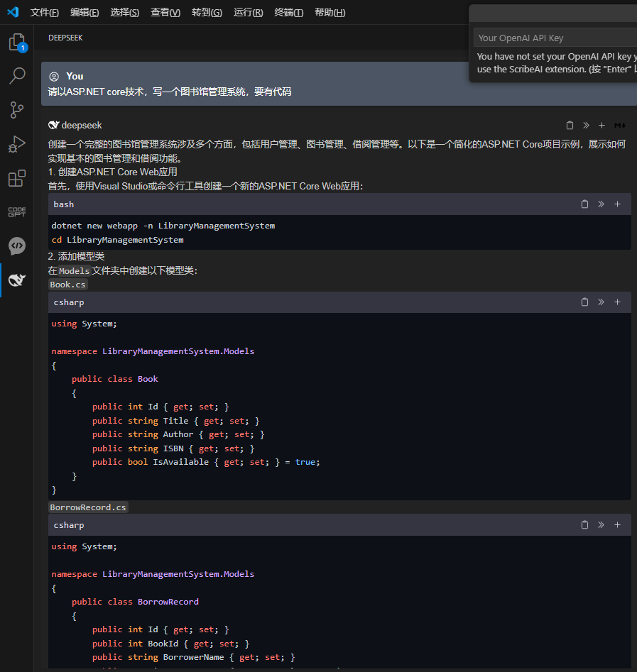The height and width of the screenshot is (672, 637).
Task: Click the 'public string BorrowerName' property line
Action: point(193,657)
